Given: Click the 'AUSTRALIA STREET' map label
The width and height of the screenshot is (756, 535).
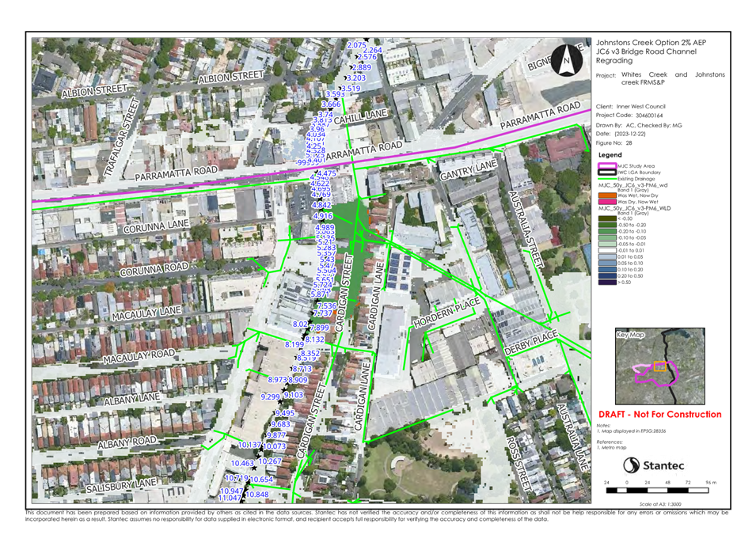Looking at the screenshot, I should pos(526,230).
